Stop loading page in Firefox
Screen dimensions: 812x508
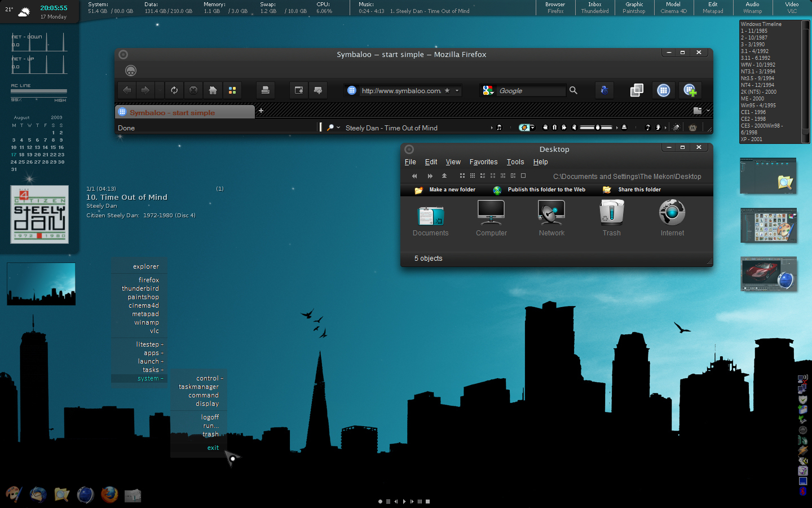click(x=193, y=90)
